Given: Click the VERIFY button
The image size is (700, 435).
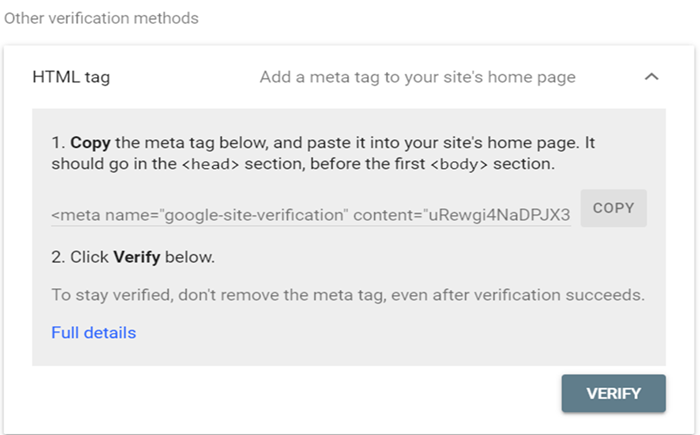Looking at the screenshot, I should click(x=613, y=393).
